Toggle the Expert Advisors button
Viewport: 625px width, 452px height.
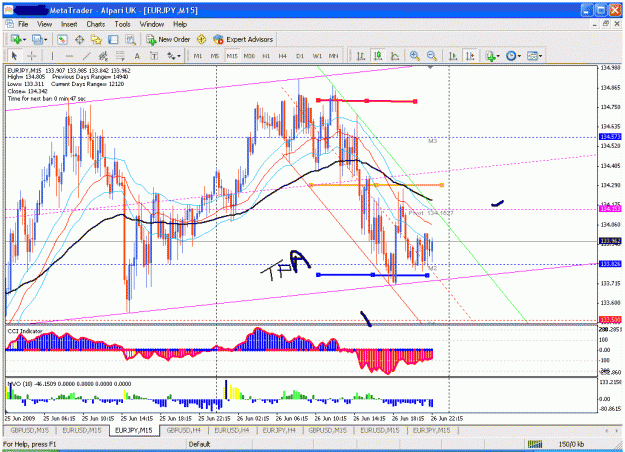(244, 39)
